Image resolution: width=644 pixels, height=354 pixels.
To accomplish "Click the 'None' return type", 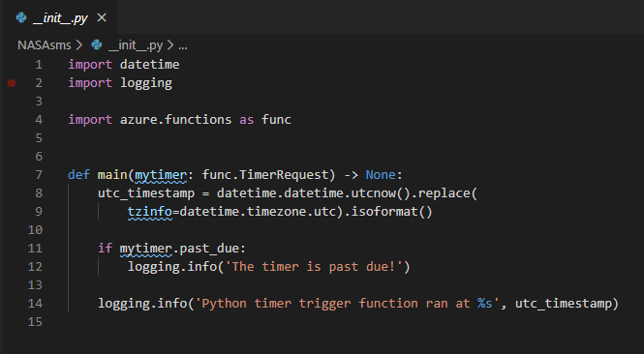I will point(381,175).
